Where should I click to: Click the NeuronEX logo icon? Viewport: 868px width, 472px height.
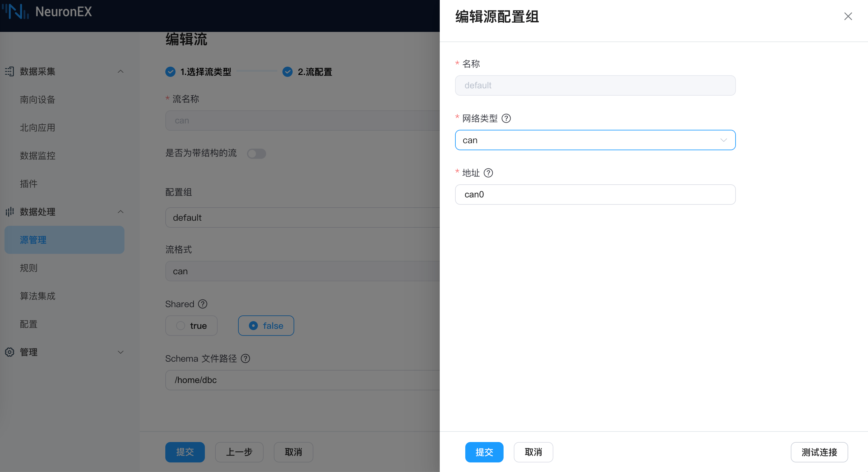pos(16,11)
